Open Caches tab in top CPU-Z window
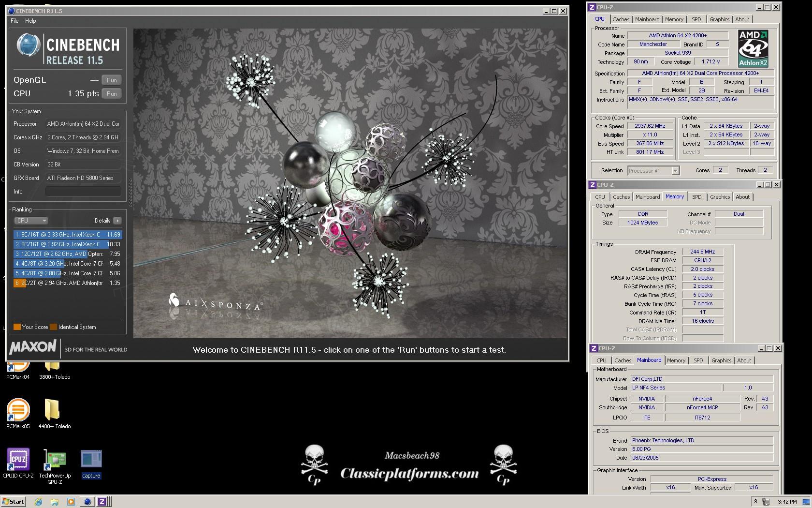This screenshot has width=812, height=508. (621, 19)
